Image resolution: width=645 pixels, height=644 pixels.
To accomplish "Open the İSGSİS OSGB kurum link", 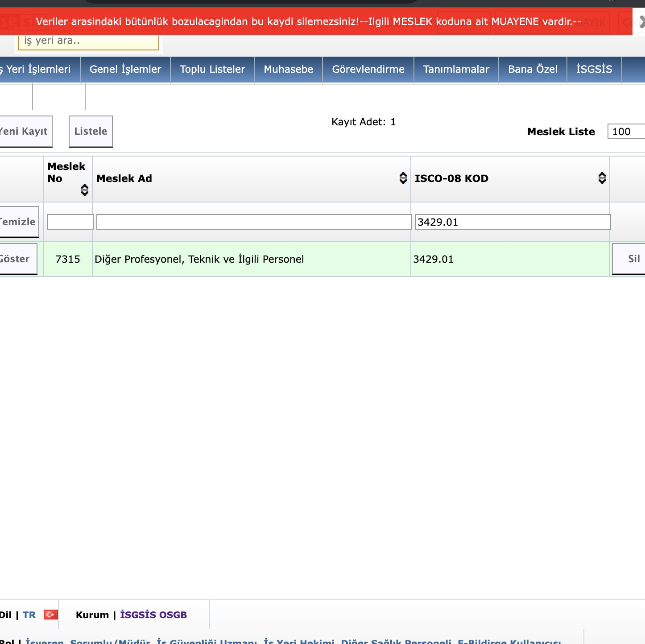I will [153, 615].
